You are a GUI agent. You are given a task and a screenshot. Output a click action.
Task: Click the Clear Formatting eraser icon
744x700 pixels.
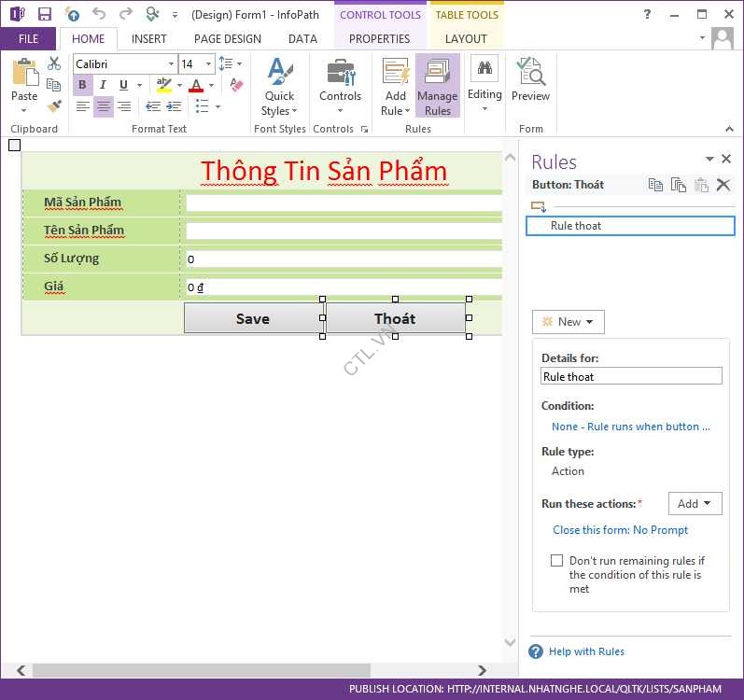tap(235, 85)
